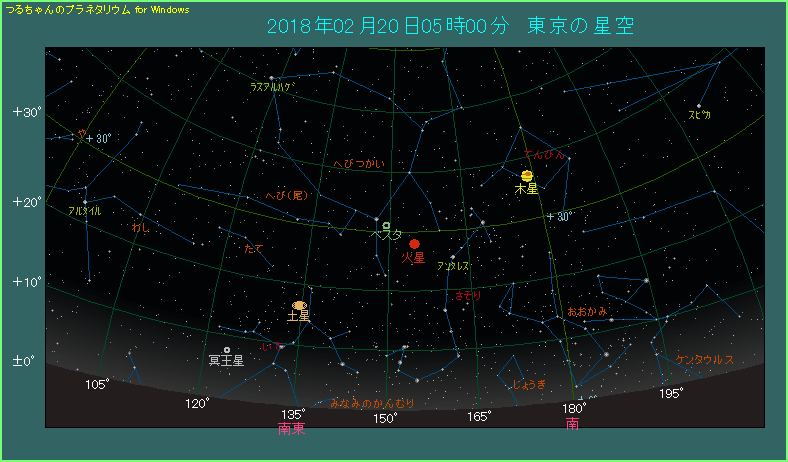Image resolution: width=788 pixels, height=462 pixels.
Task: Click the Pluto (冥王星) marker
Action: coord(227,350)
